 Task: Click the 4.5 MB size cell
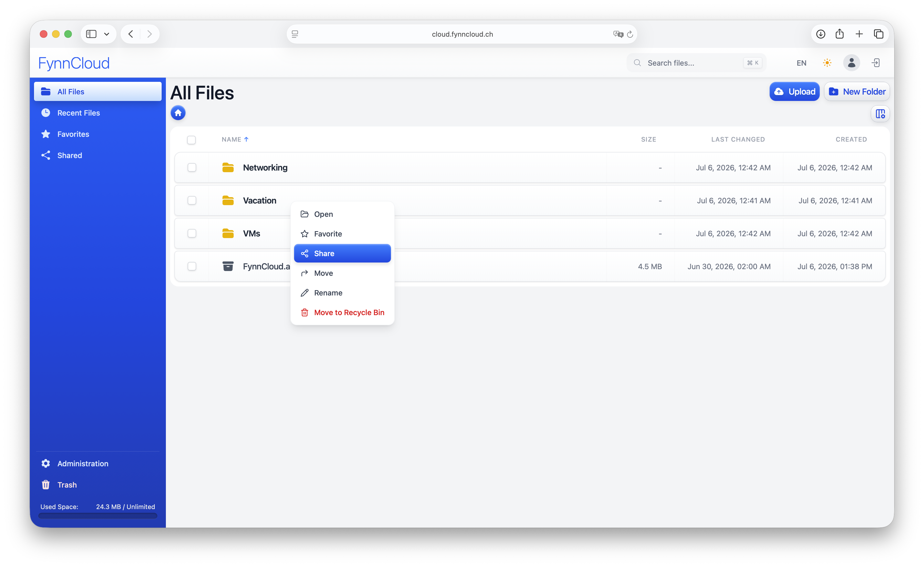click(x=649, y=266)
